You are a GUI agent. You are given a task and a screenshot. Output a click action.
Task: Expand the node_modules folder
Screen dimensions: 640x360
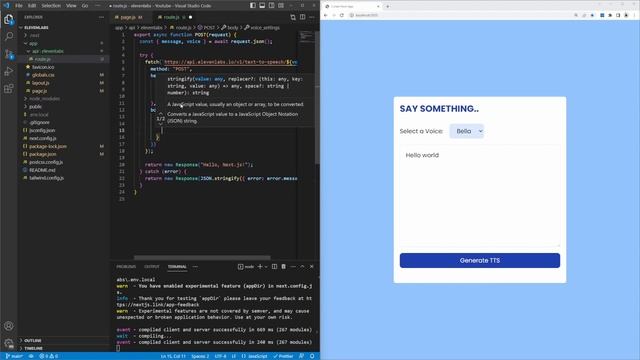click(44, 99)
